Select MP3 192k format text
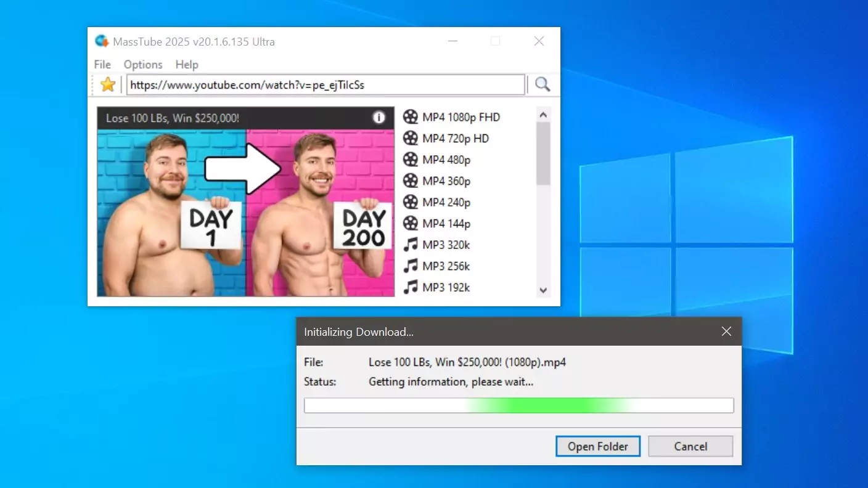This screenshot has height=488, width=868. point(446,287)
